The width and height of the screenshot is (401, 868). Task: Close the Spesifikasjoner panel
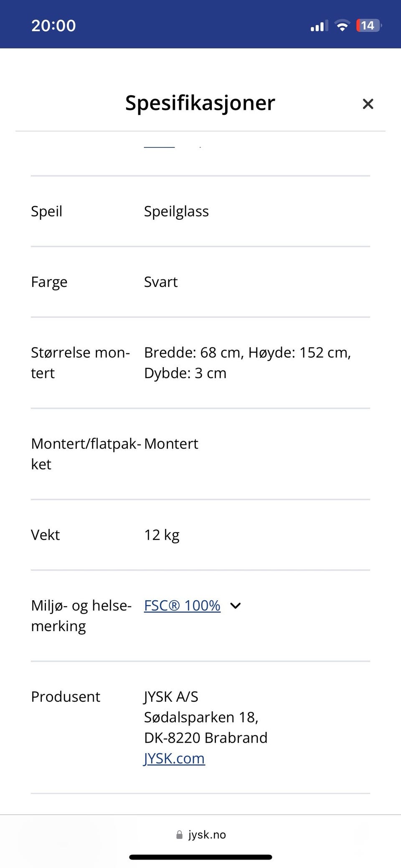pyautogui.click(x=368, y=104)
